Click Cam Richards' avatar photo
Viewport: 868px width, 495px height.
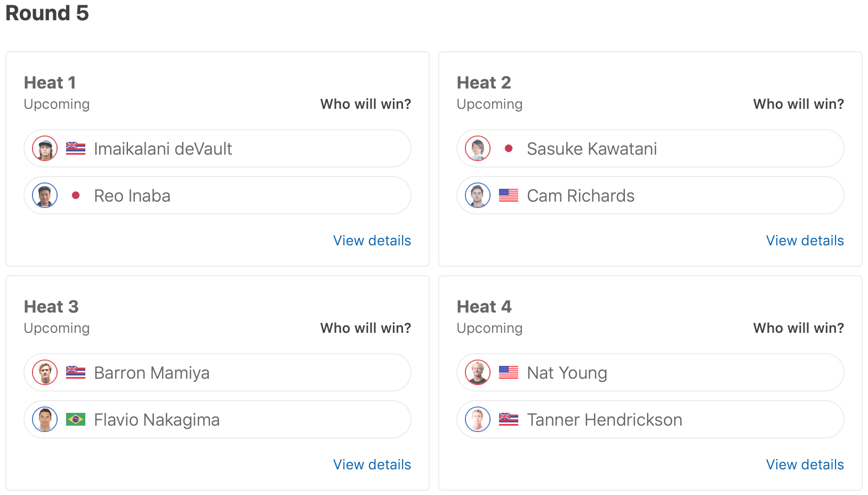click(x=478, y=195)
